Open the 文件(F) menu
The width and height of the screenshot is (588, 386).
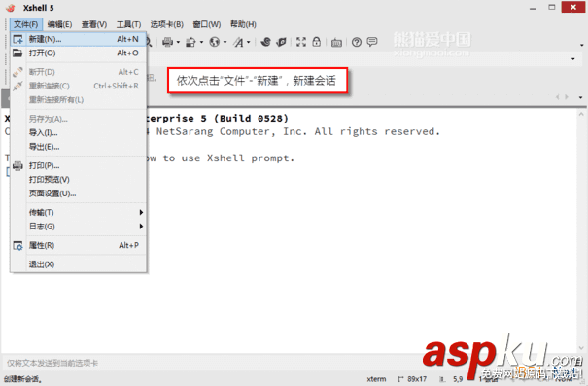[26, 24]
